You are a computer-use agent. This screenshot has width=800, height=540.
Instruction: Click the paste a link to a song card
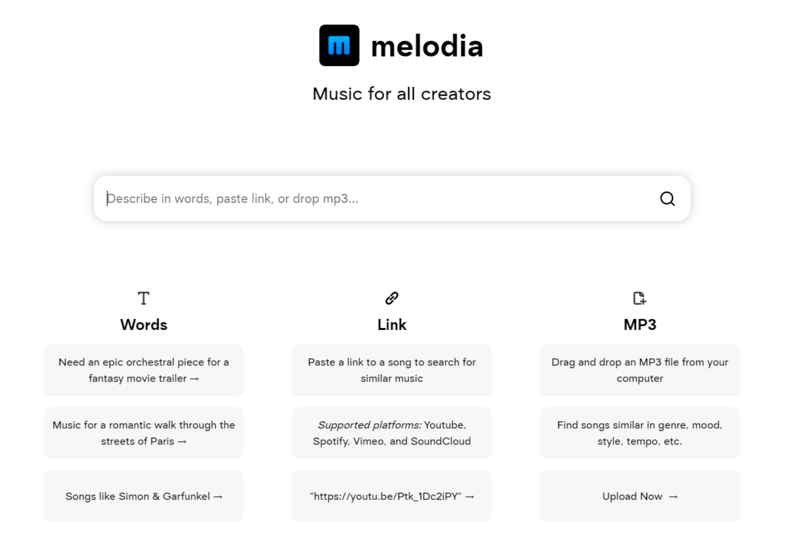[x=392, y=371]
